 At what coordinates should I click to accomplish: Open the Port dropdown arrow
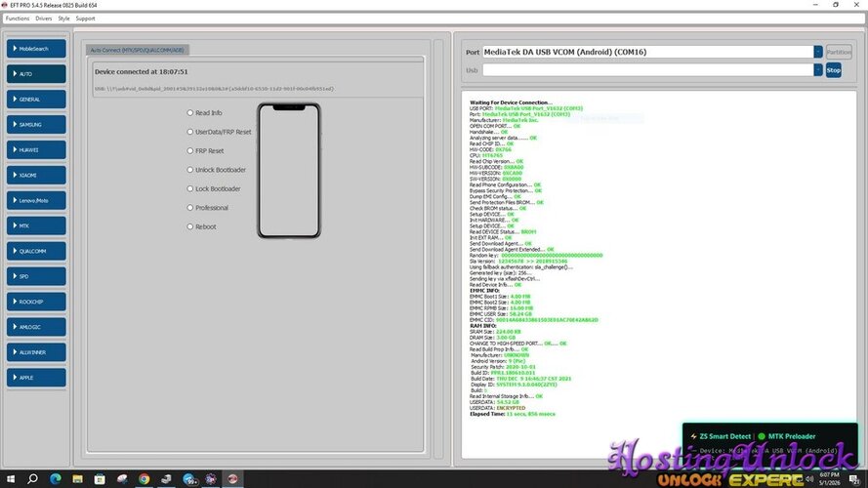[817, 52]
